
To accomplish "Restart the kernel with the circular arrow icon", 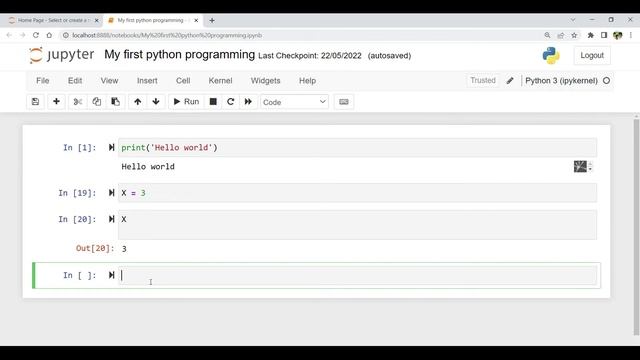I will pyautogui.click(x=231, y=102).
